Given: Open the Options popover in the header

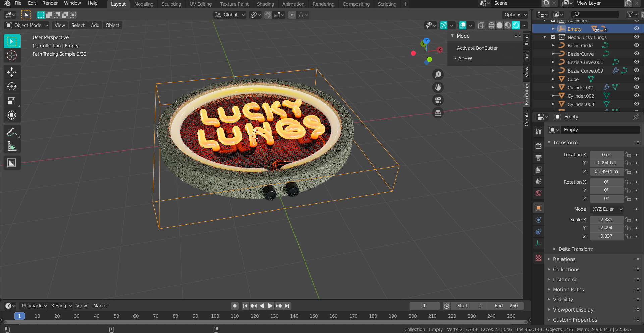Looking at the screenshot, I should point(515,15).
